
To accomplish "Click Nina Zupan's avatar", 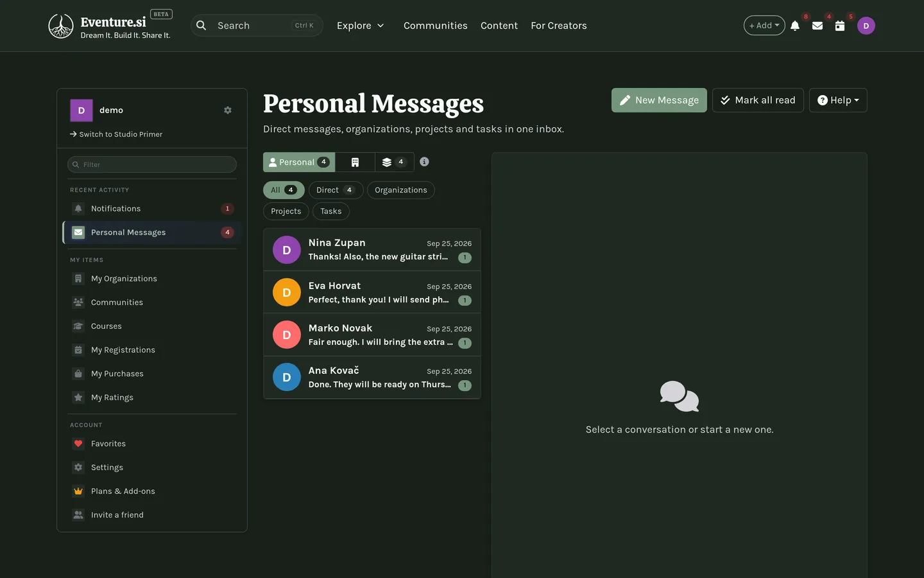I will click(x=287, y=250).
